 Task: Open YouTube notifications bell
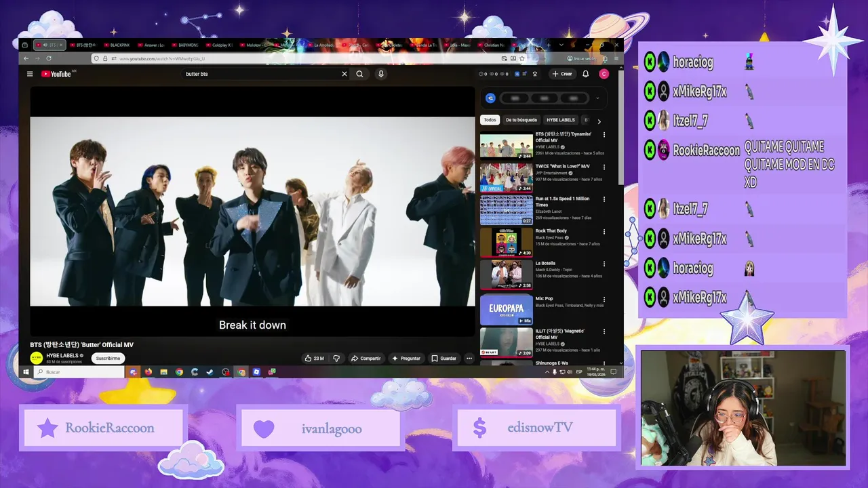point(585,74)
